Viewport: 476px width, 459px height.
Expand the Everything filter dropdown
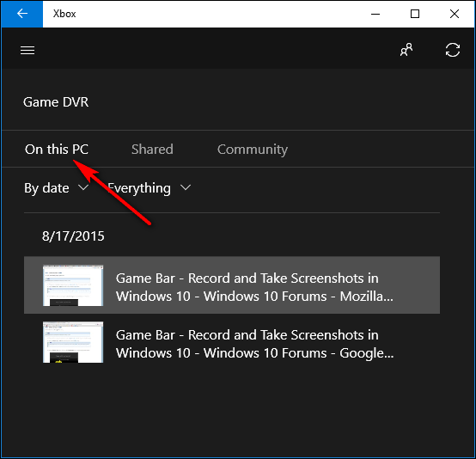pyautogui.click(x=149, y=188)
